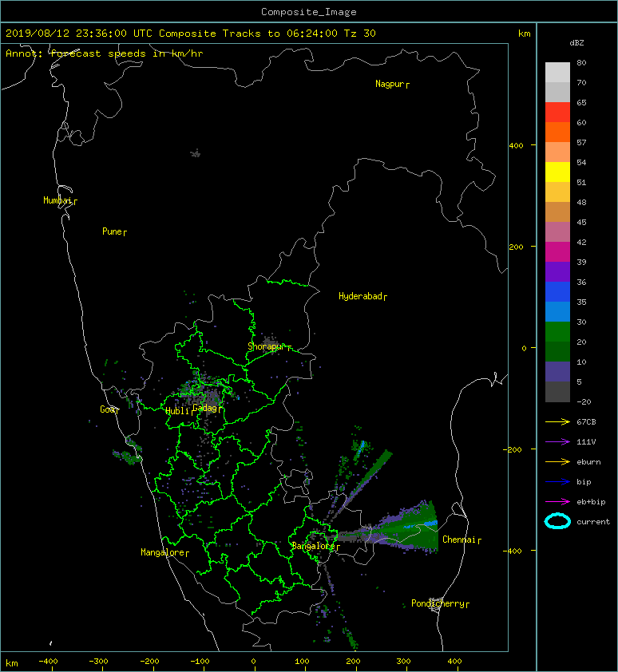Click the -200 tick on the y-axis
Viewport: 618px width, 672px height.
[x=513, y=449]
